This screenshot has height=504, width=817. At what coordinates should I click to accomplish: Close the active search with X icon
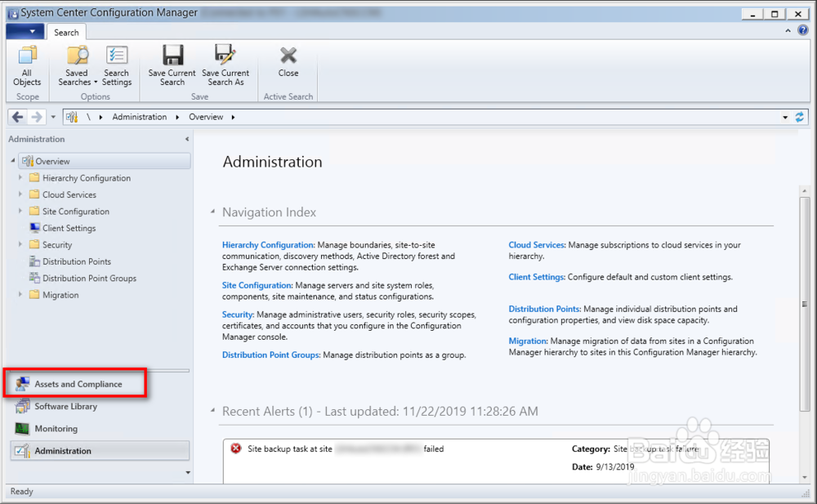[288, 56]
